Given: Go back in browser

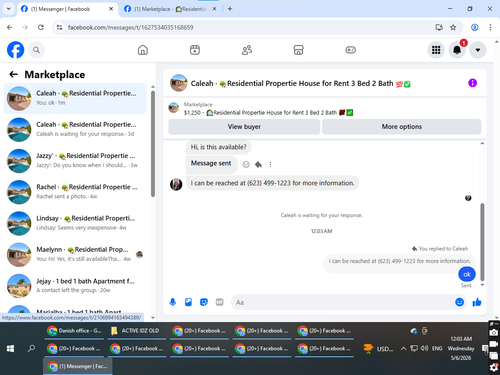Looking at the screenshot, I should [10, 27].
